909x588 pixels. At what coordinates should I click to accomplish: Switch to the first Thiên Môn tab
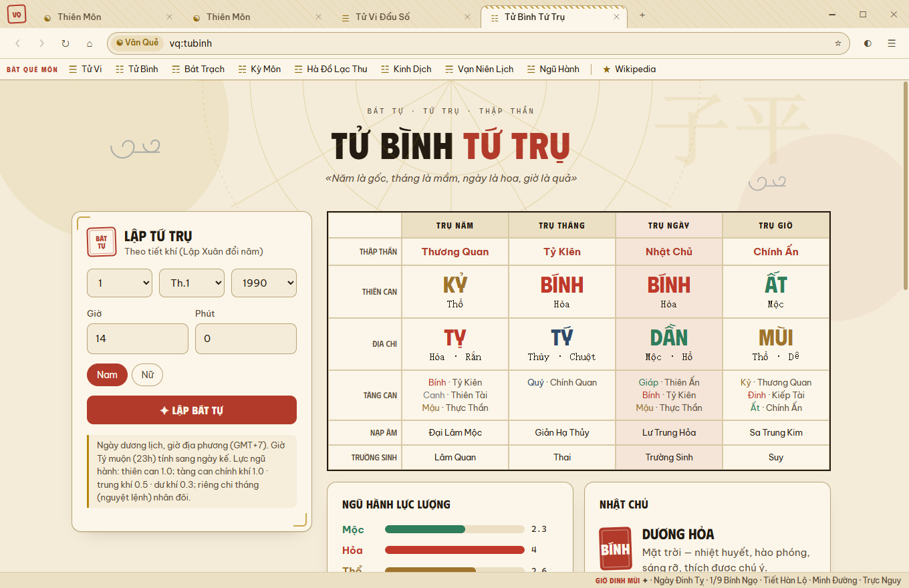tap(107, 17)
